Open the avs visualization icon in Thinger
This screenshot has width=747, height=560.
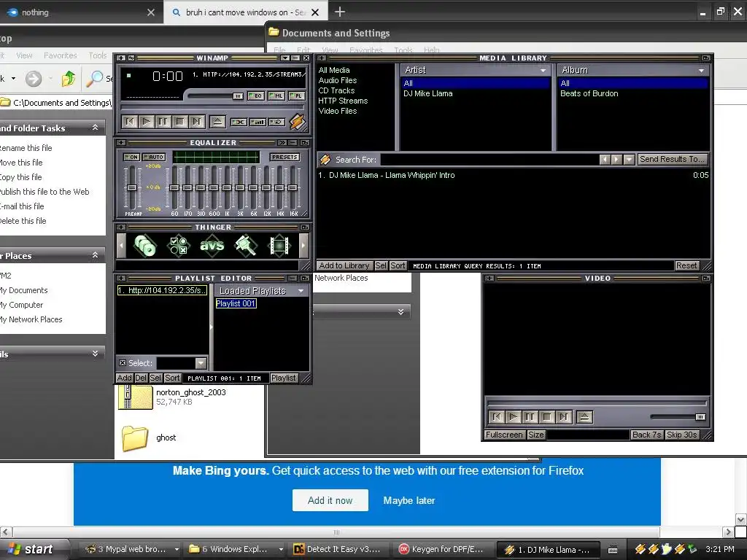point(212,246)
